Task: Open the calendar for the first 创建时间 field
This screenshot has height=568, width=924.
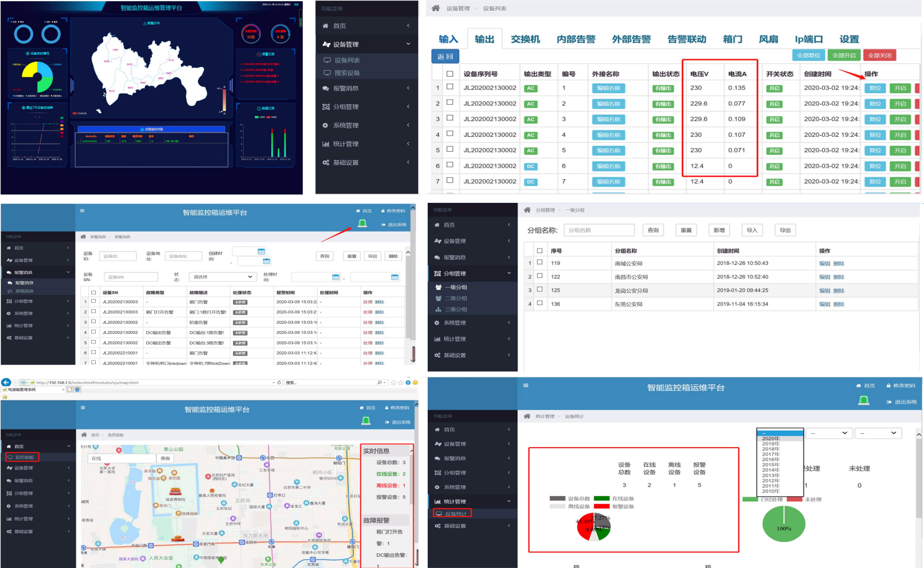Action: [261, 251]
